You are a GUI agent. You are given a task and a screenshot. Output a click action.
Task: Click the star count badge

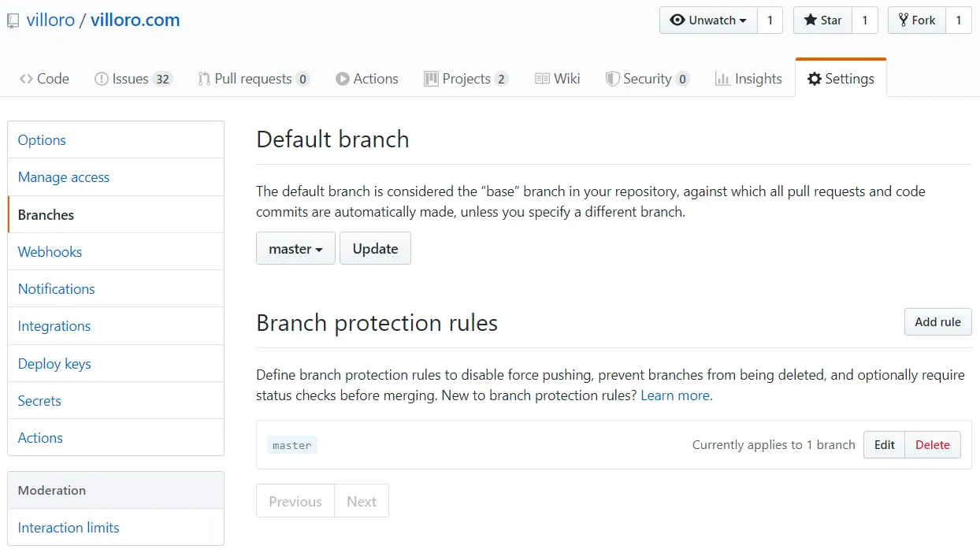click(864, 20)
